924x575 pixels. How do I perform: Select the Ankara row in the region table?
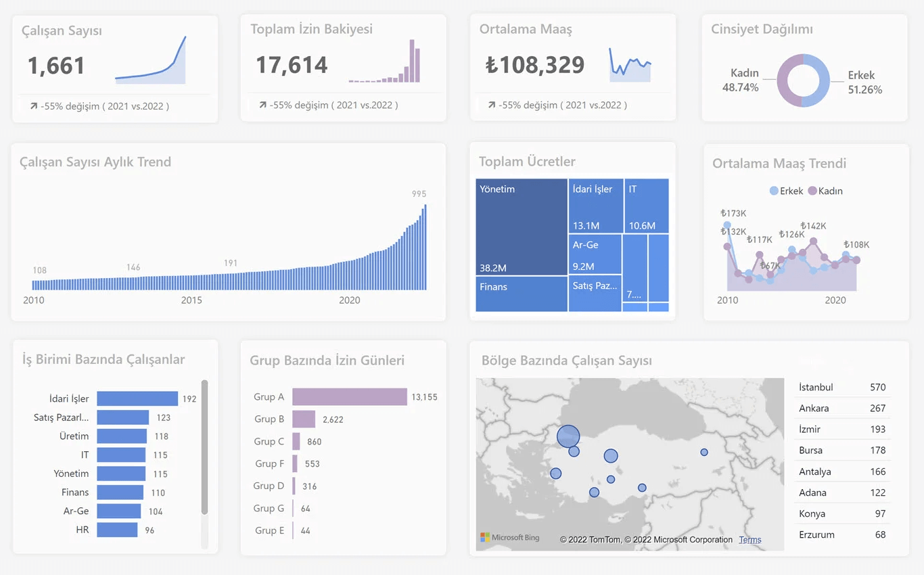(x=841, y=409)
